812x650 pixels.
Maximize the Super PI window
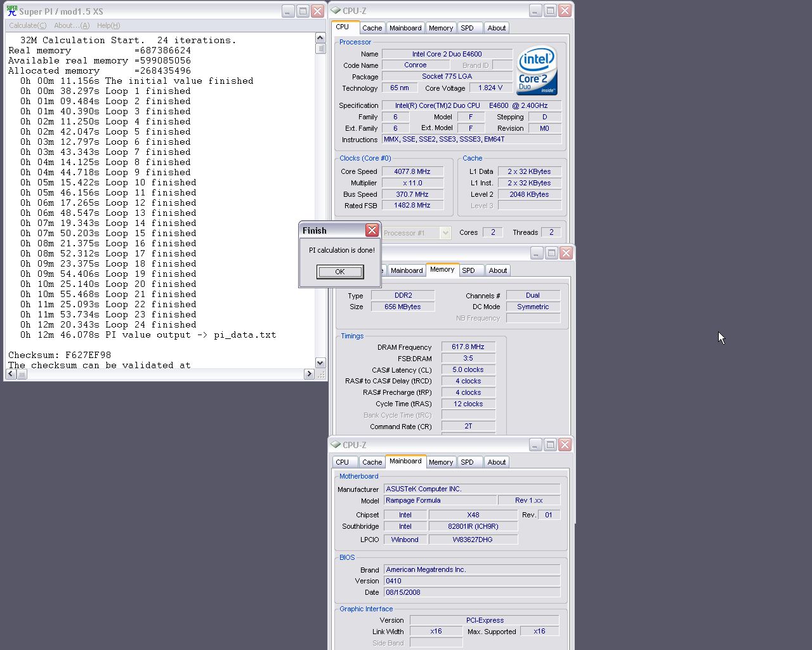(x=303, y=11)
